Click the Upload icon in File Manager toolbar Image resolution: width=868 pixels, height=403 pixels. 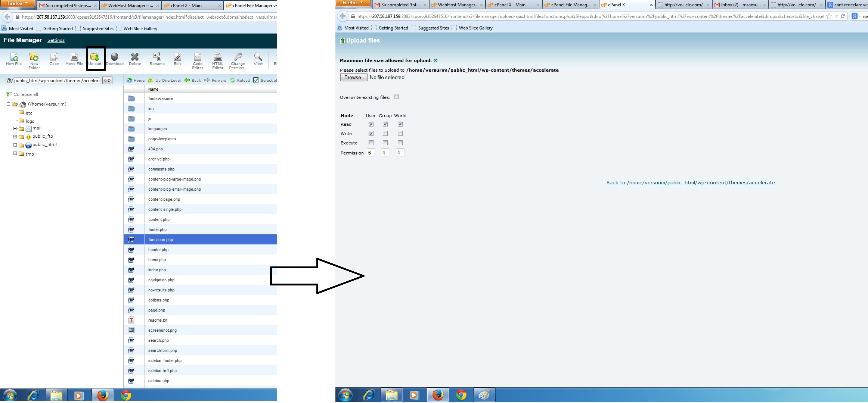[94, 58]
